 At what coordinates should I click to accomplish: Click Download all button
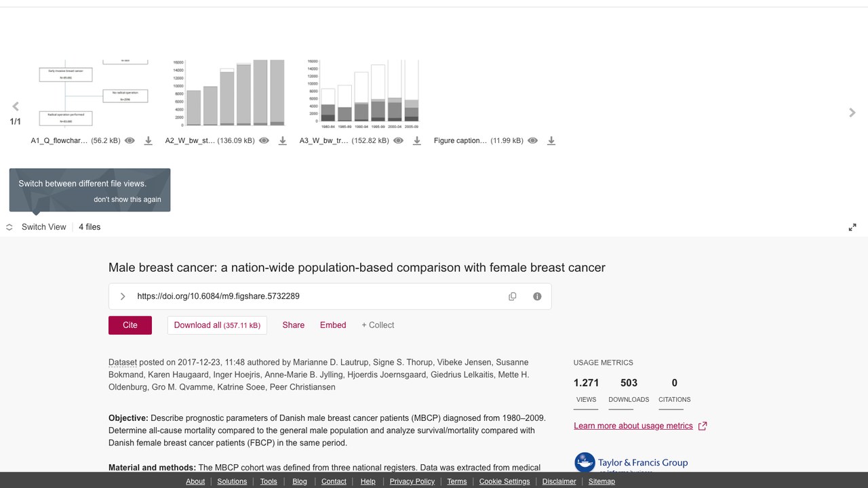(217, 325)
